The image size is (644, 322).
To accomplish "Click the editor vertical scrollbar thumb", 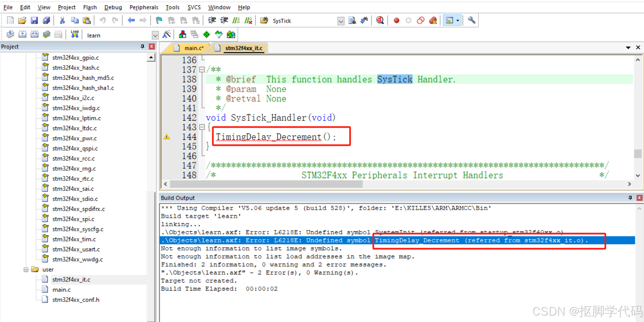I will coord(638,153).
